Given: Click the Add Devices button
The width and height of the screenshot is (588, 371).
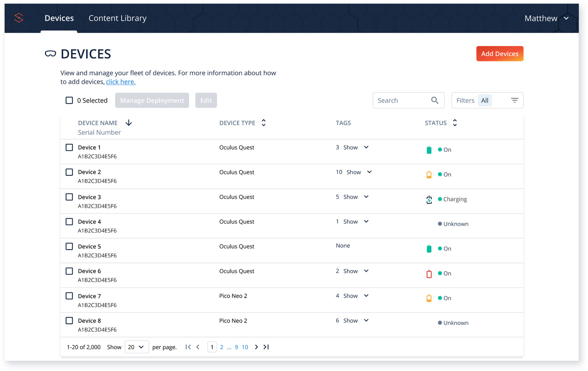Looking at the screenshot, I should 500,54.
